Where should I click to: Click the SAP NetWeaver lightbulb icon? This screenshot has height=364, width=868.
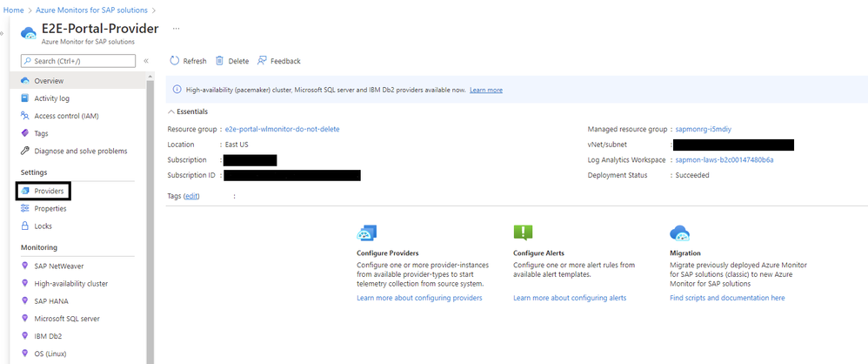(24, 266)
